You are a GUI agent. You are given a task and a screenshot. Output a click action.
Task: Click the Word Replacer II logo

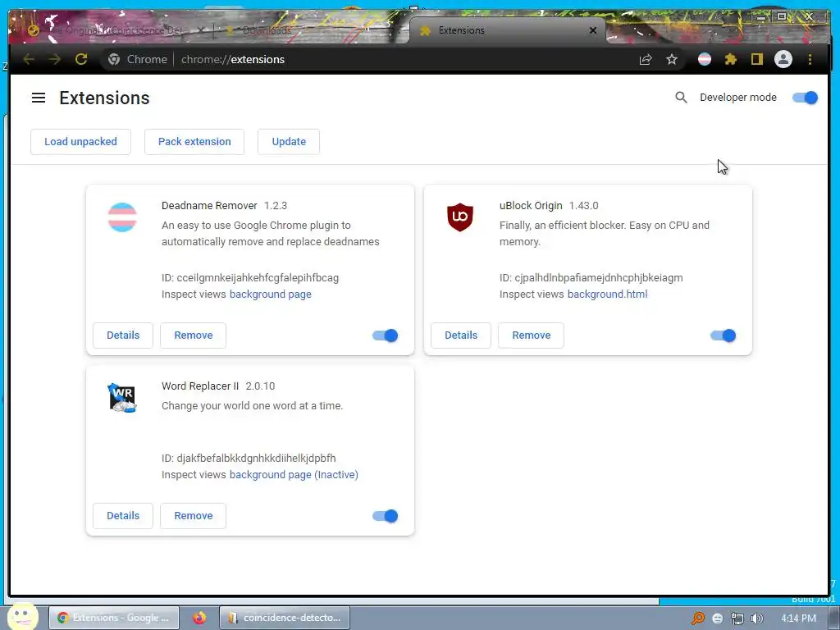(122, 398)
